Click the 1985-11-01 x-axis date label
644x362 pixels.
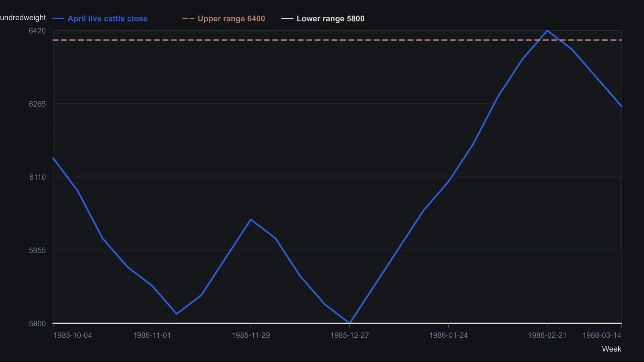[x=152, y=335]
